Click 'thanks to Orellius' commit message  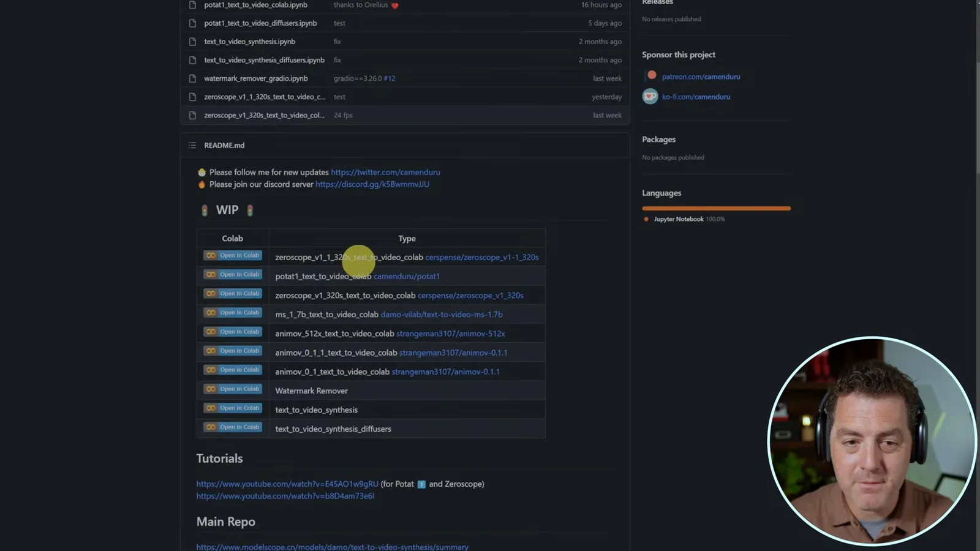pos(366,5)
